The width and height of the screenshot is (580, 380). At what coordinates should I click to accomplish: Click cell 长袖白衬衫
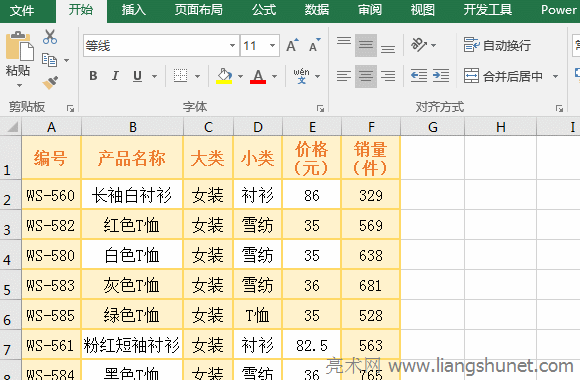click(132, 195)
